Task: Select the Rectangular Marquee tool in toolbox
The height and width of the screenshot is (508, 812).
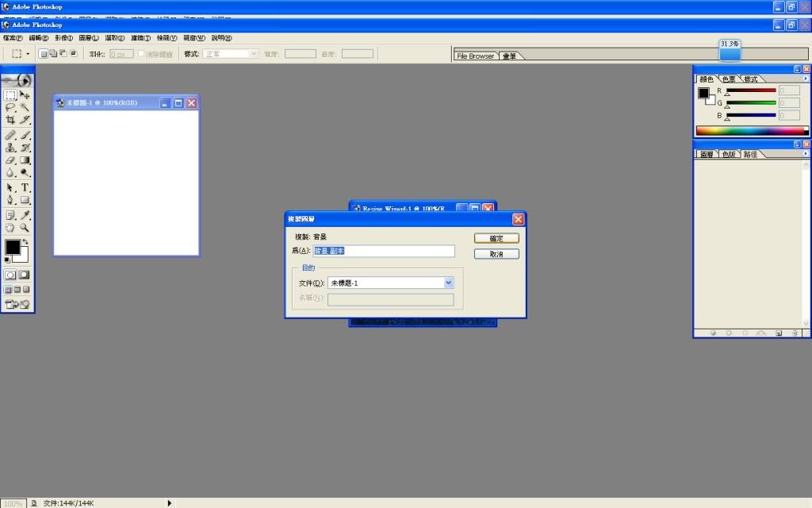Action: tap(10, 94)
